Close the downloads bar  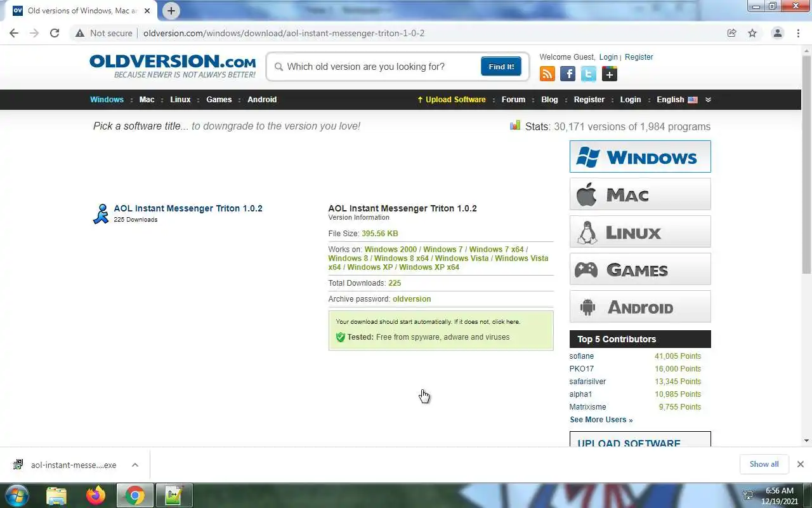tap(801, 464)
